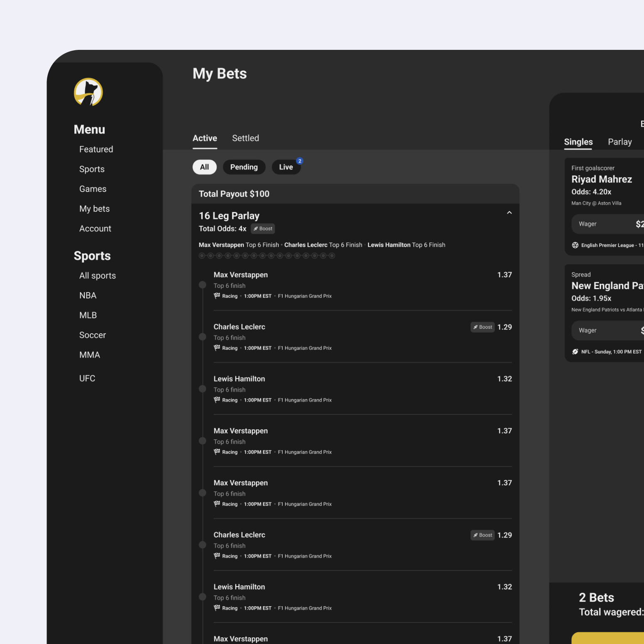This screenshot has height=644, width=644.
Task: Click the 1.32 odds on first Lewis Hamilton leg
Action: 504,379
